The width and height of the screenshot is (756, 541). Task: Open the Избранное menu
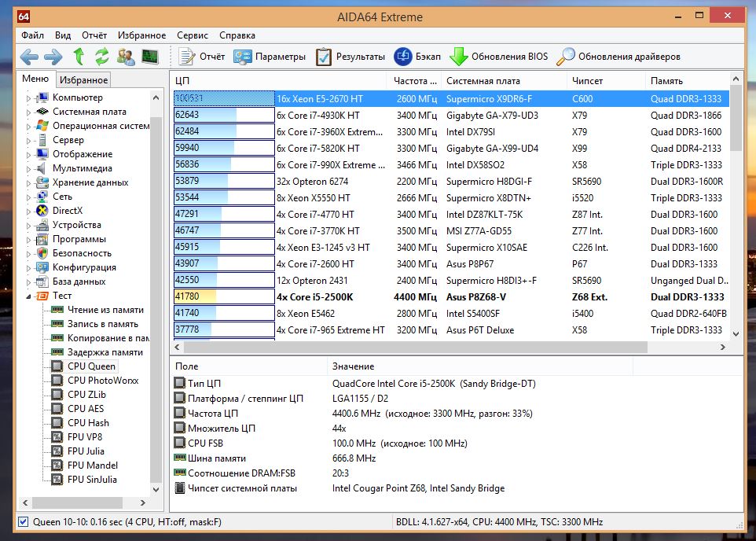point(141,35)
